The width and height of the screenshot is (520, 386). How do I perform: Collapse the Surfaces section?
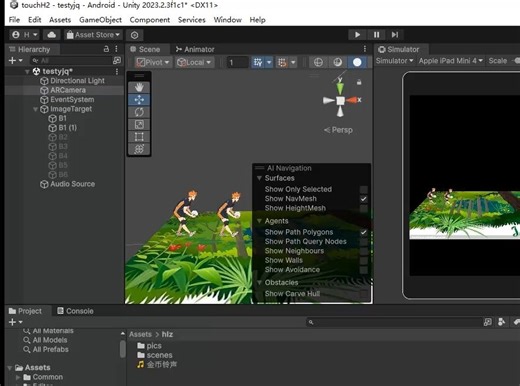[259, 178]
